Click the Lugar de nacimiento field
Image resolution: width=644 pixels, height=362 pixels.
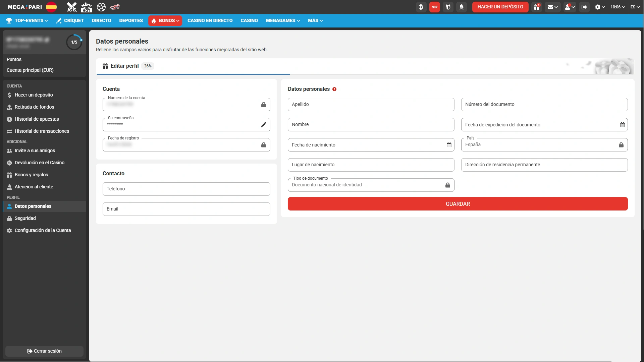(x=371, y=165)
